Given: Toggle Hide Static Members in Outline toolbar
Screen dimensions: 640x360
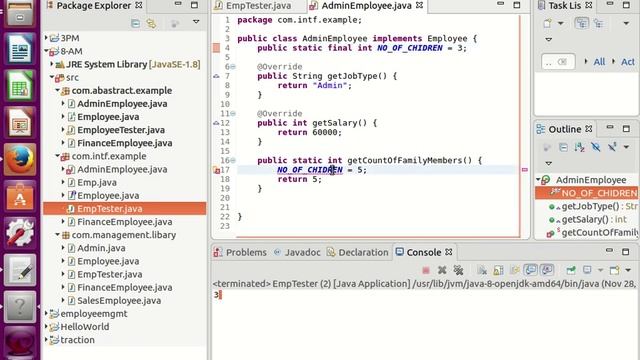Looking at the screenshot, I should point(612,147).
